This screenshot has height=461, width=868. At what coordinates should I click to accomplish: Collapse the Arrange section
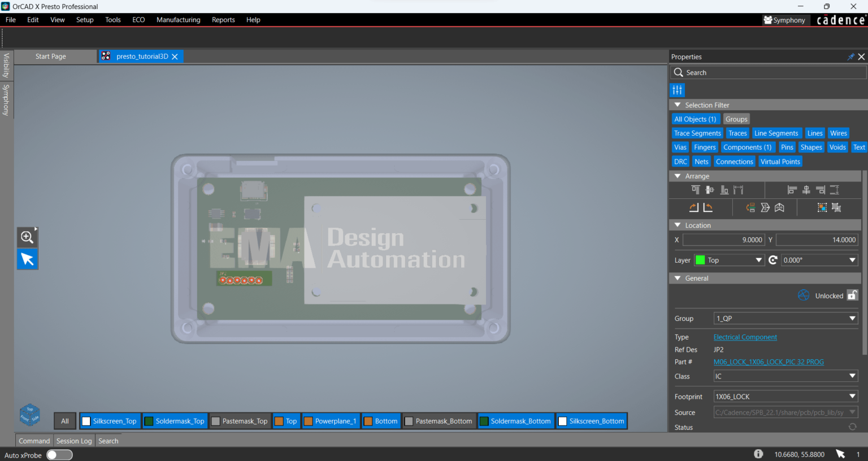677,176
